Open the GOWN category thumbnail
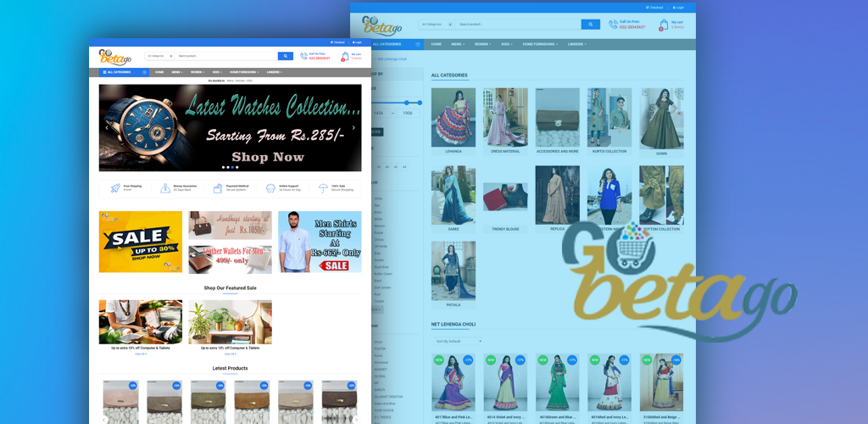The height and width of the screenshot is (424, 868). [x=661, y=119]
